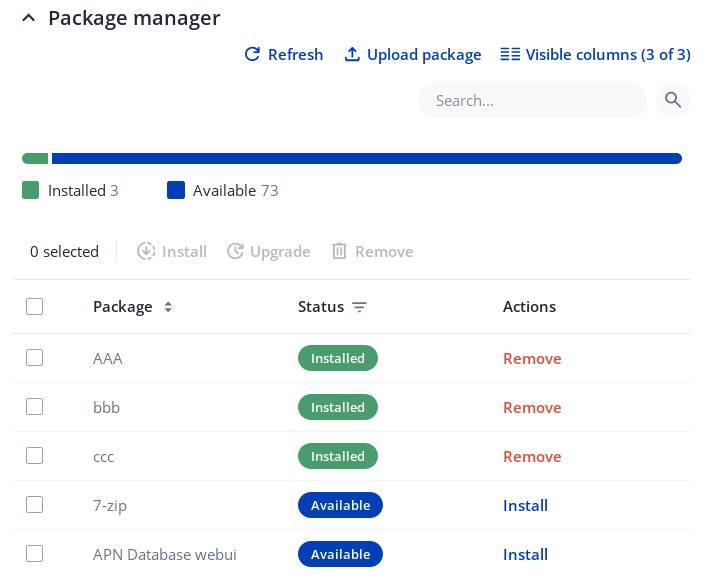Viewport: 703px width, 578px height.
Task: Click the Upgrade icon in bulk toolbar
Action: tap(236, 251)
